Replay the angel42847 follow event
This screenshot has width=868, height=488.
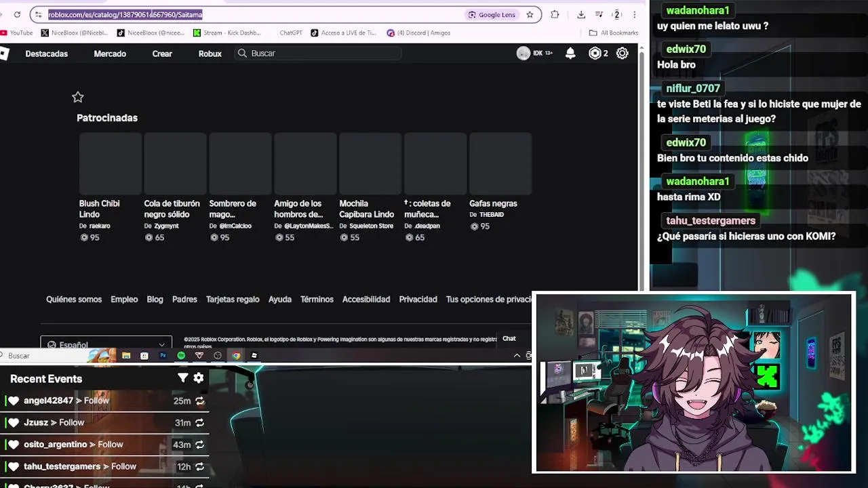tap(199, 401)
